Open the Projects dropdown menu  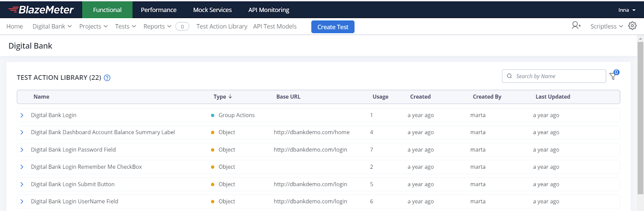click(93, 26)
